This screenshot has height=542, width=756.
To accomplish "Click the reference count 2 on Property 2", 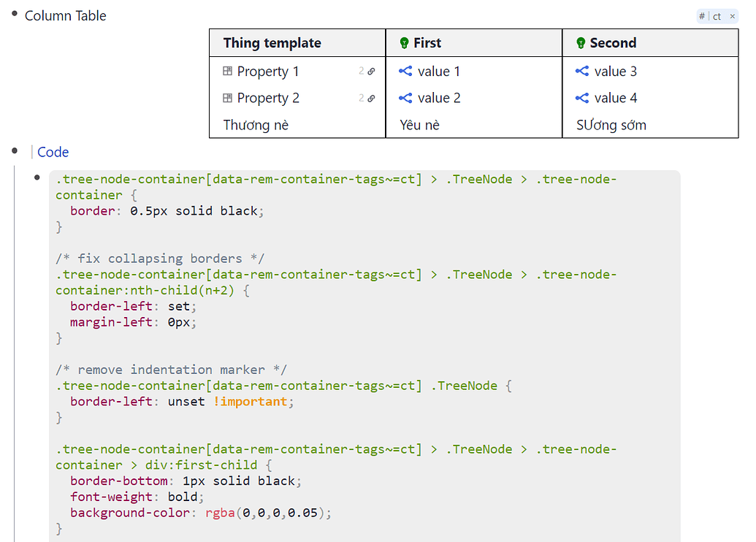I will [x=361, y=98].
